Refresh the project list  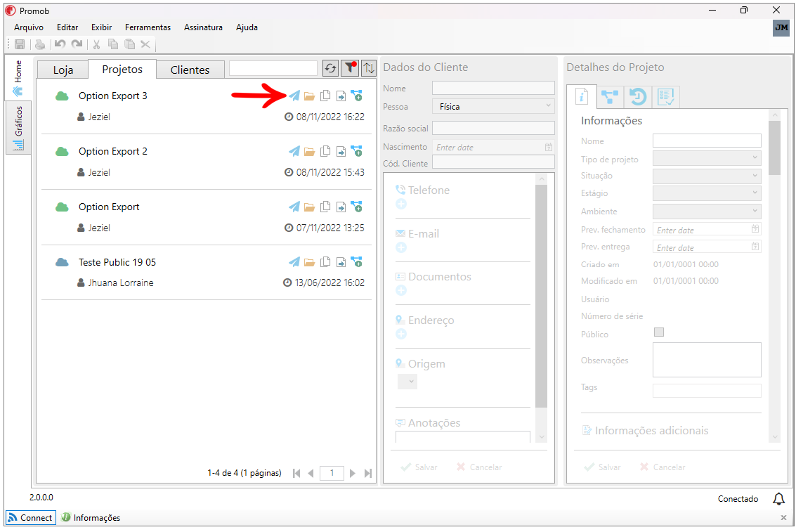330,68
